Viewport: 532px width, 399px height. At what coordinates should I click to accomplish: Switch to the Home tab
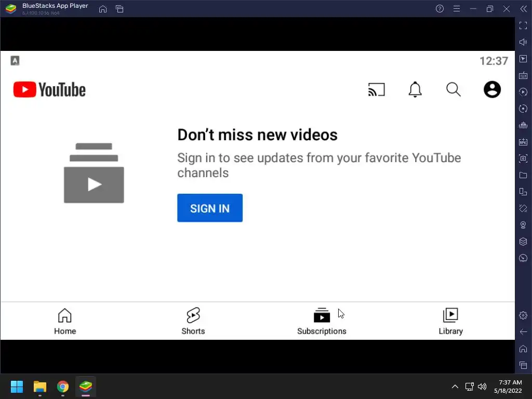click(65, 321)
